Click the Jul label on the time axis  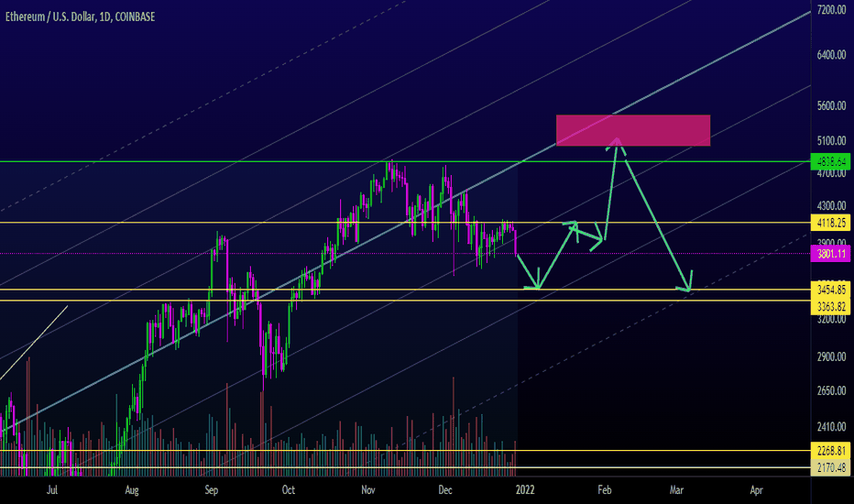51,490
